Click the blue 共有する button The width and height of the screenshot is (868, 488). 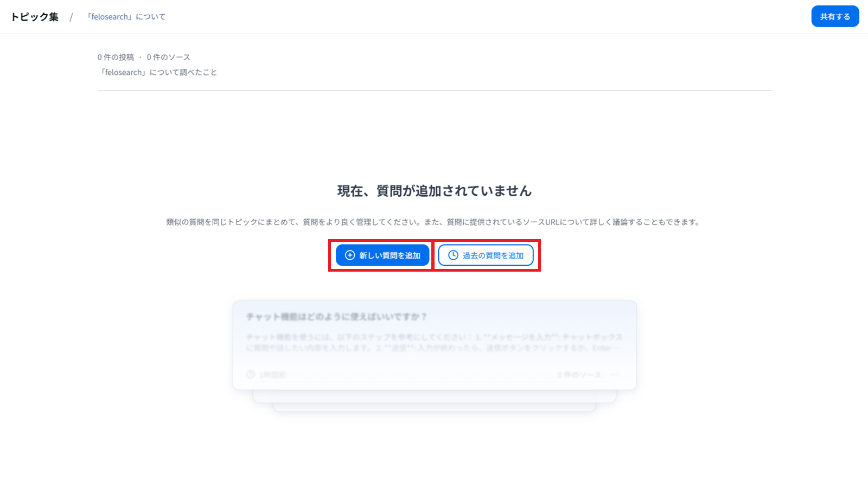(834, 16)
